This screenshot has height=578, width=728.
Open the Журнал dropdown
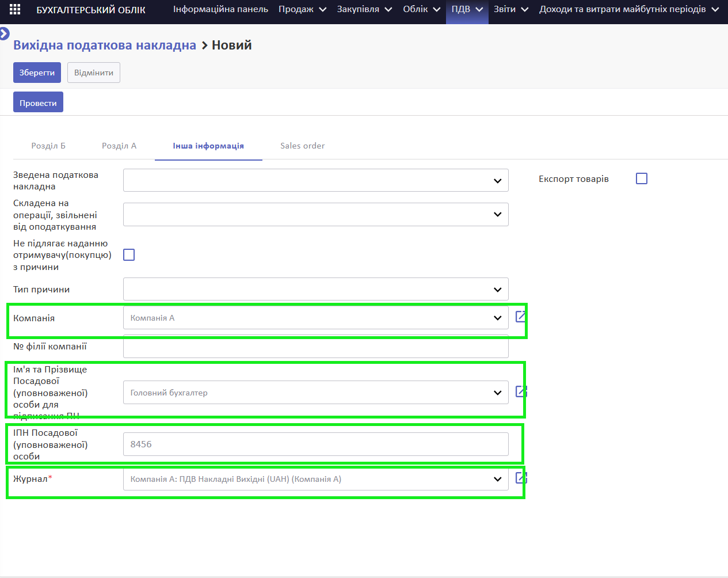pyautogui.click(x=316, y=479)
